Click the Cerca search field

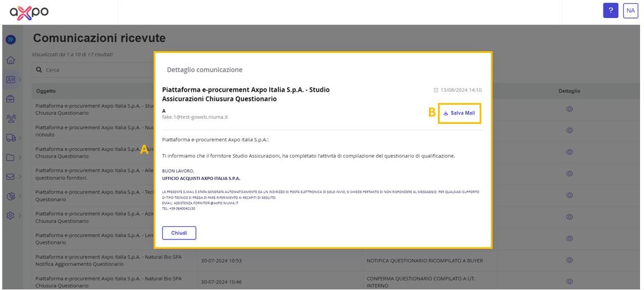click(x=95, y=70)
